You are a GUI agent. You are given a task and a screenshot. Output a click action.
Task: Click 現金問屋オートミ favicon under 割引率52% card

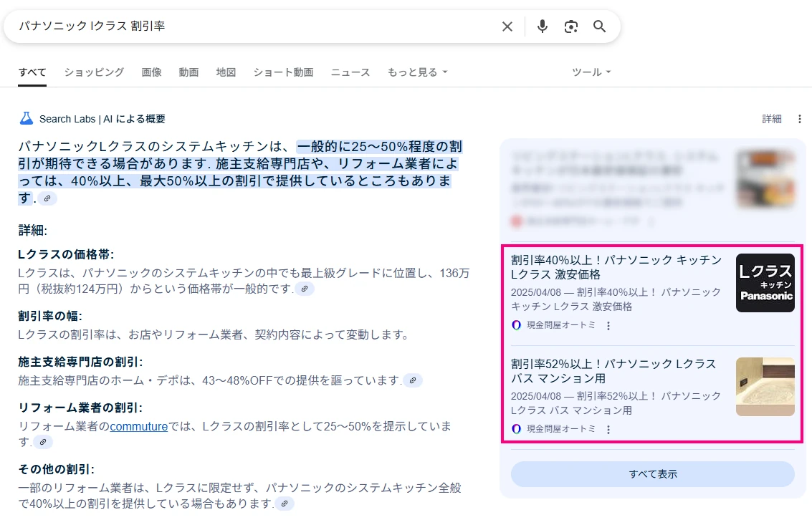click(516, 429)
